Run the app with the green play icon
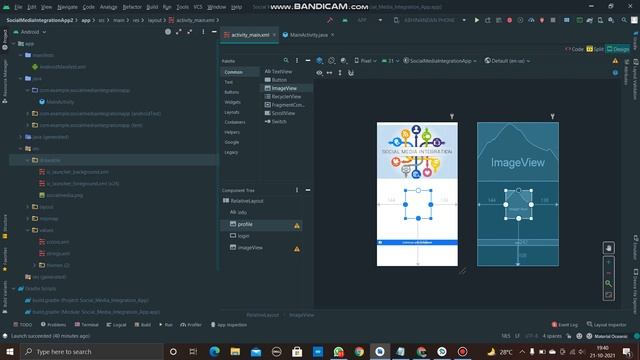The image size is (640, 360). [476, 20]
